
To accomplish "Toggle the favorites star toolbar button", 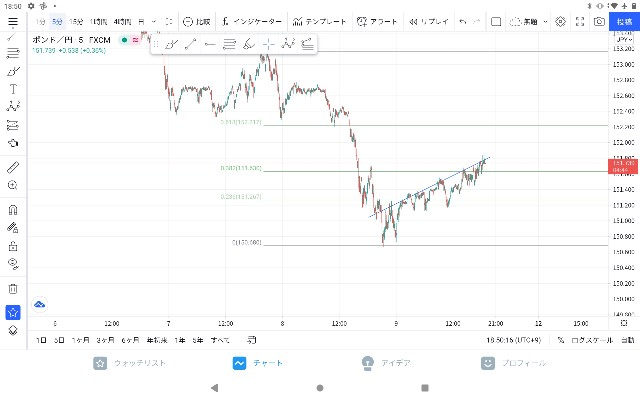I will (x=13, y=313).
